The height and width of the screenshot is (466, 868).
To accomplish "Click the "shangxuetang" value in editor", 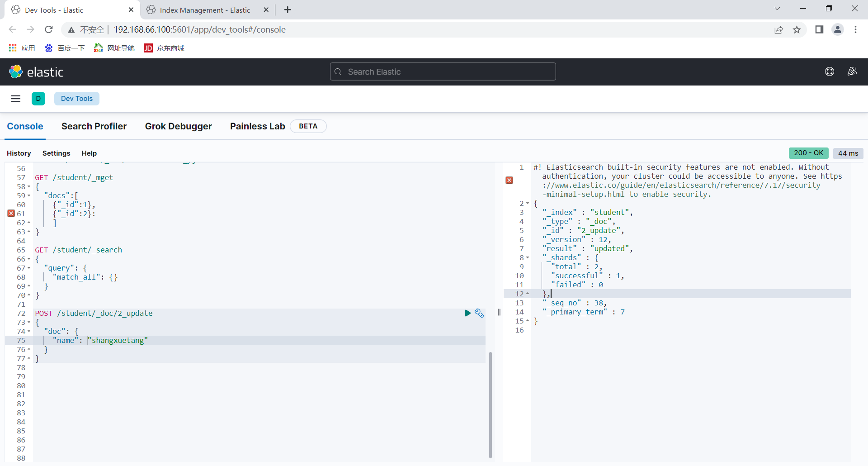I will [x=118, y=341].
